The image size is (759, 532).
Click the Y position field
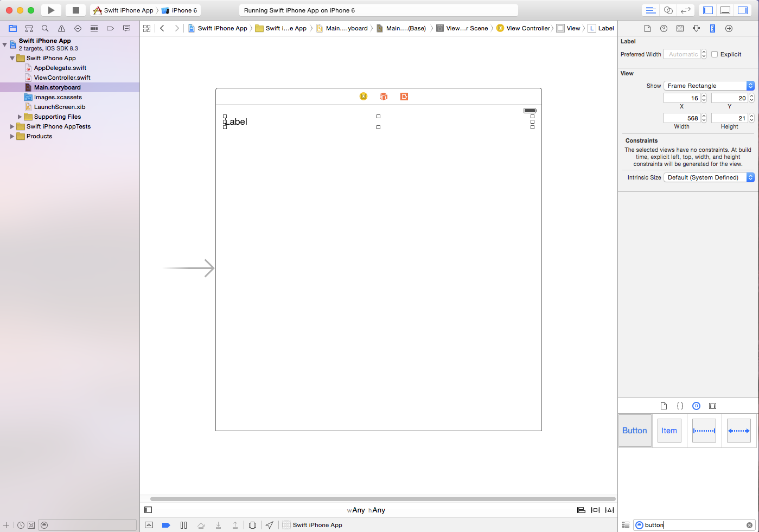pyautogui.click(x=730, y=98)
